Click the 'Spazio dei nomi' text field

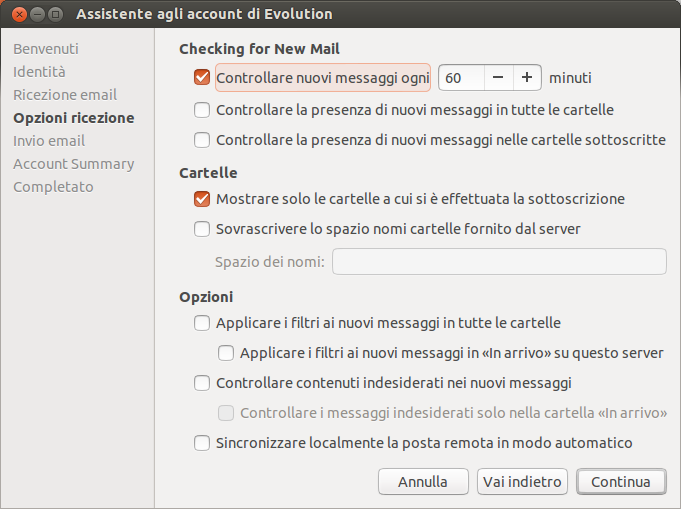[x=499, y=262]
